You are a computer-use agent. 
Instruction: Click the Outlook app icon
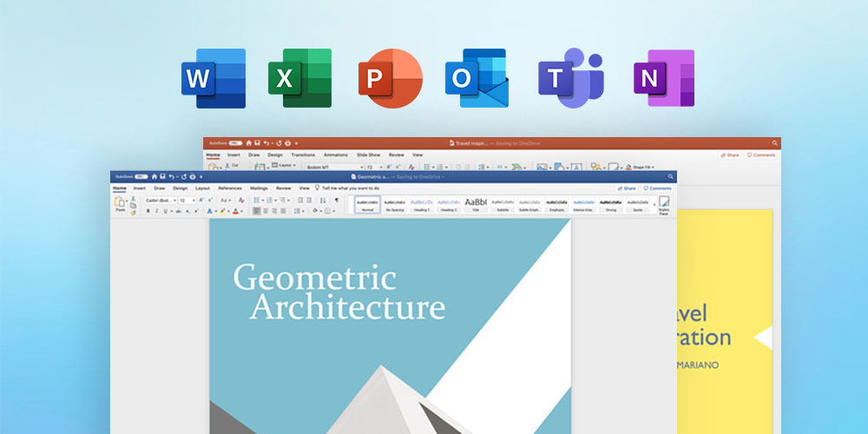point(476,78)
